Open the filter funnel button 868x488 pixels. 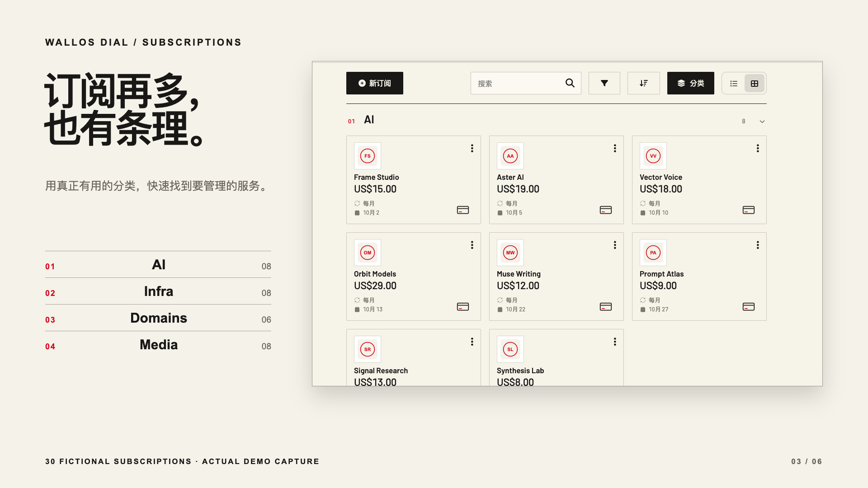[x=604, y=83]
